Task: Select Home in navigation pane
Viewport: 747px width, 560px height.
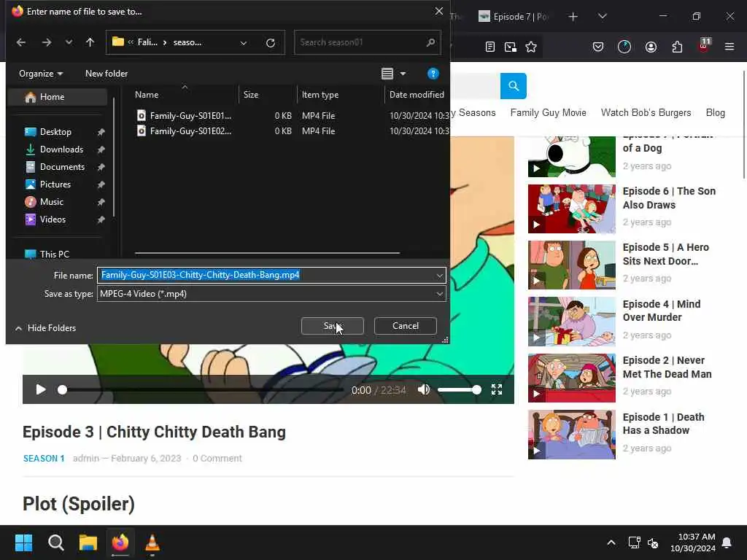Action: [x=58, y=97]
